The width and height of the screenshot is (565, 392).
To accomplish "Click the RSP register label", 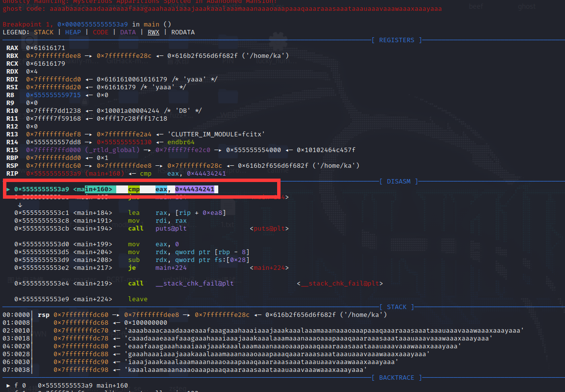I will [12, 166].
